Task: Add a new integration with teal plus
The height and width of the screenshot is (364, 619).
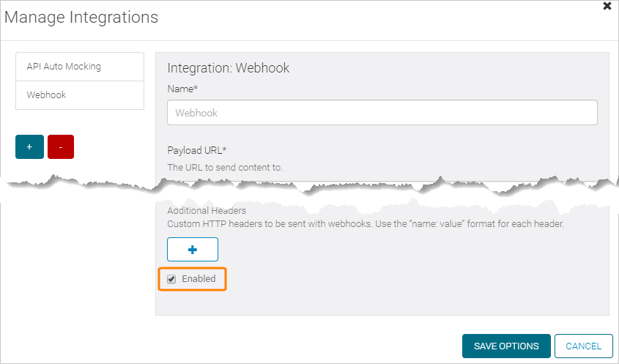Action: (29, 146)
